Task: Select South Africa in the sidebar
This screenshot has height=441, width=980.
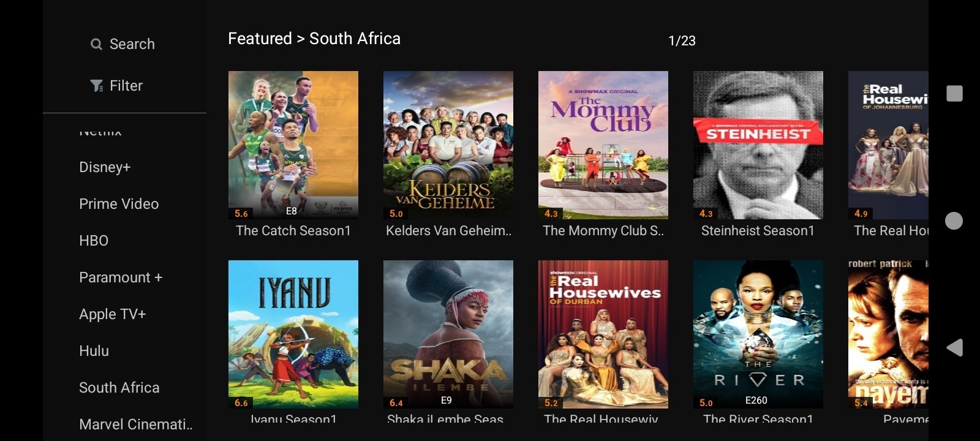Action: pos(119,388)
